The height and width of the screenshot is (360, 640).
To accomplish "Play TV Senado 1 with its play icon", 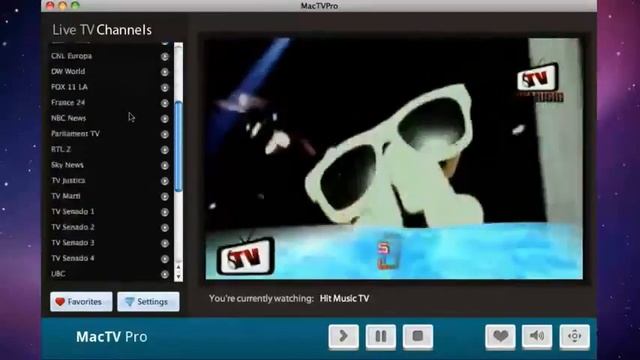I will 164,212.
